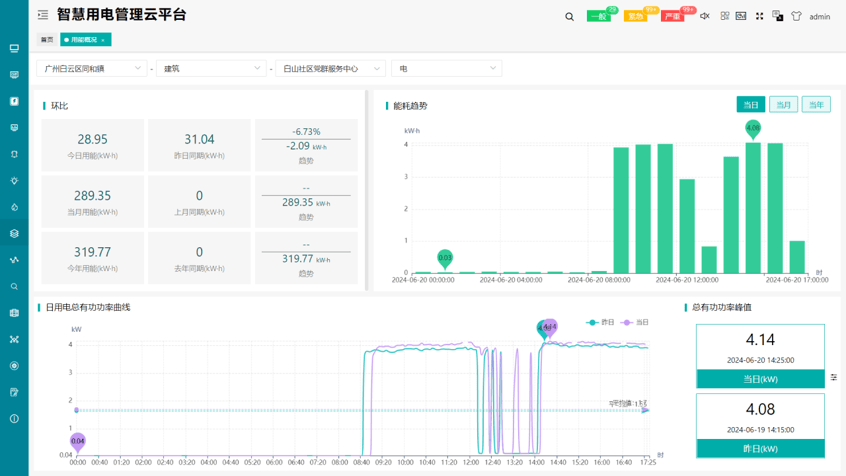This screenshot has height=476, width=846.
Task: Open the network nodes sidebar icon
Action: click(14, 339)
